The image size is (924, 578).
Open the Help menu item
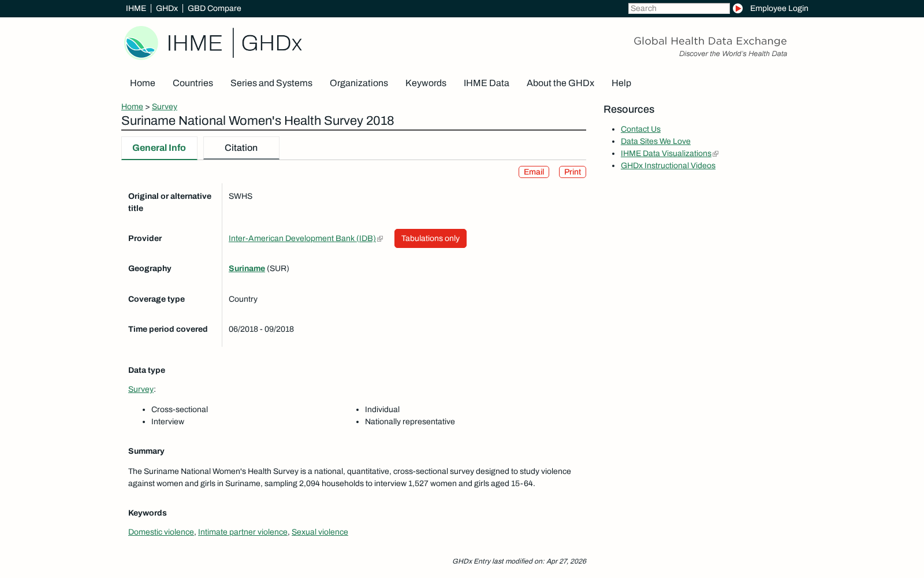click(621, 83)
